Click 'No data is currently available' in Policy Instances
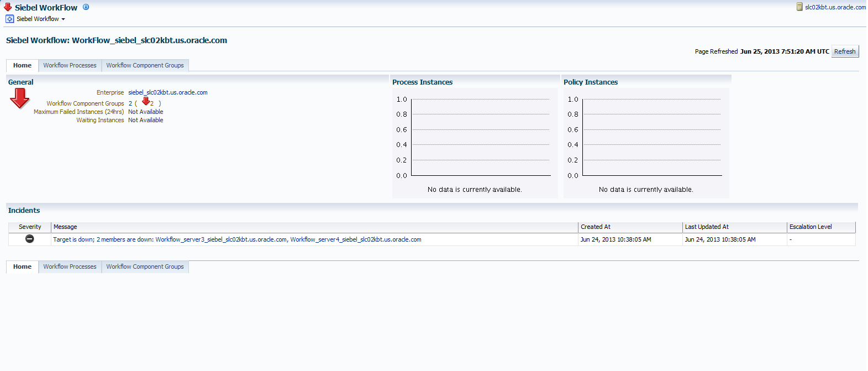This screenshot has height=371, width=868. [x=646, y=189]
